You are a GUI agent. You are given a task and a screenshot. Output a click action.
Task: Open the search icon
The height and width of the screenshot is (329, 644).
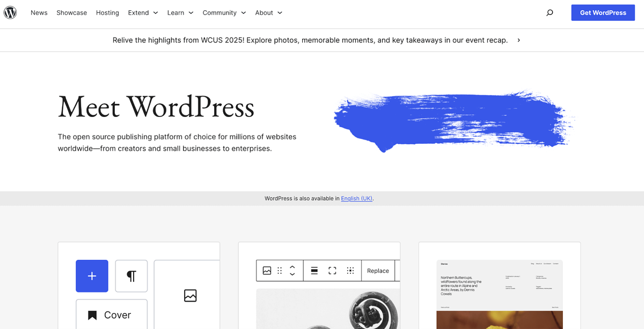pyautogui.click(x=550, y=12)
